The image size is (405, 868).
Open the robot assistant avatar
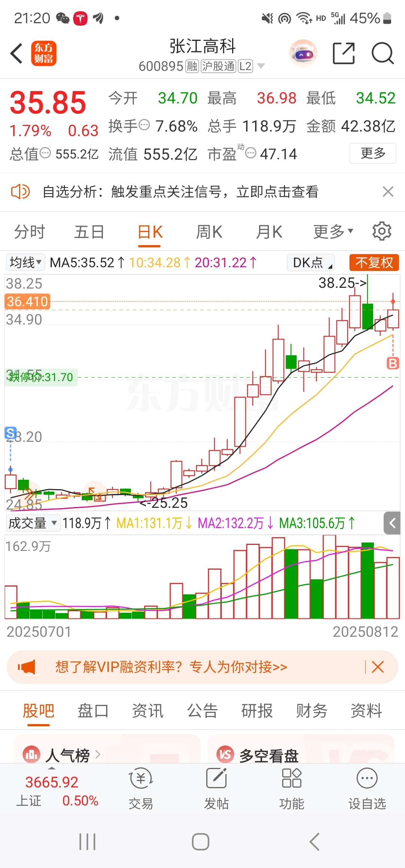pyautogui.click(x=303, y=53)
